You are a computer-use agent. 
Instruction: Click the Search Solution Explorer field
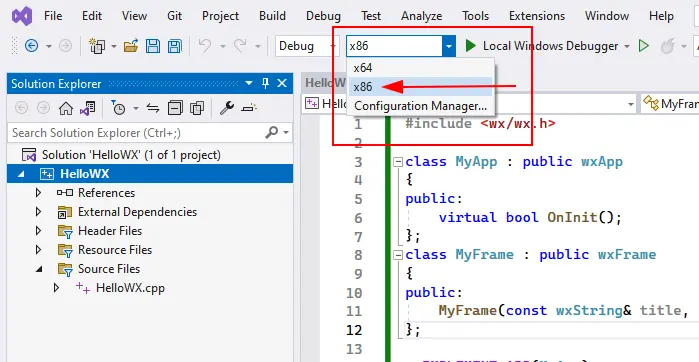pyautogui.click(x=137, y=132)
